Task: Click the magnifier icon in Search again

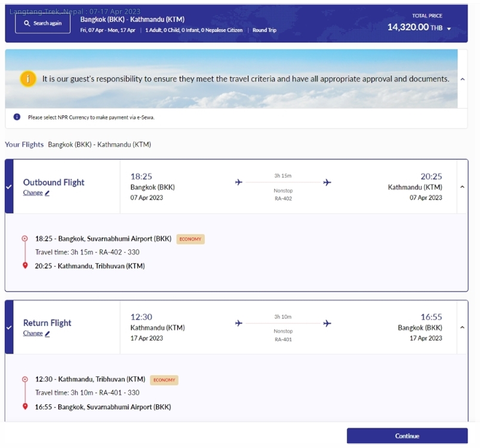Action: pos(27,23)
